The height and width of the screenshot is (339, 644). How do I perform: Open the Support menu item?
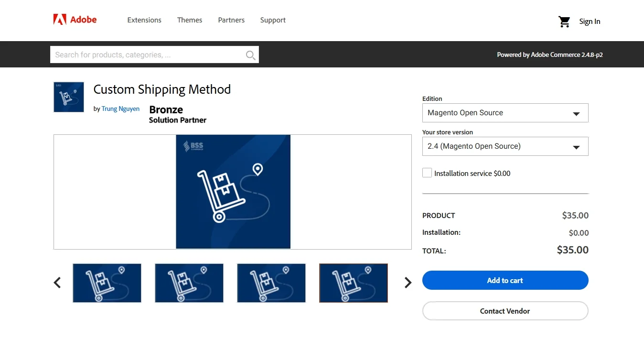pyautogui.click(x=273, y=20)
